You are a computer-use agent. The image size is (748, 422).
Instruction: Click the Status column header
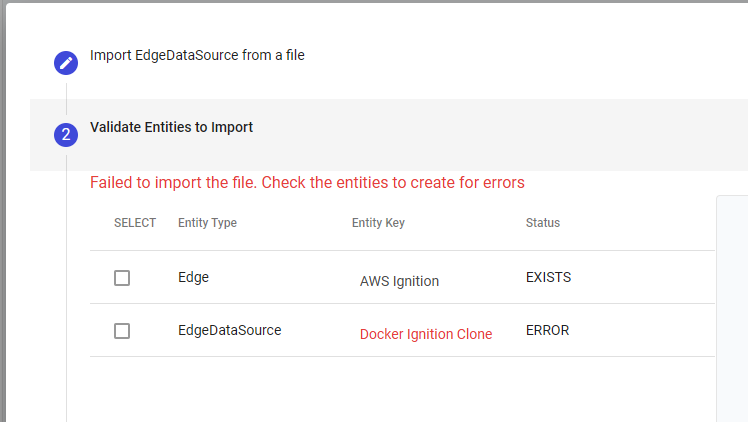543,223
